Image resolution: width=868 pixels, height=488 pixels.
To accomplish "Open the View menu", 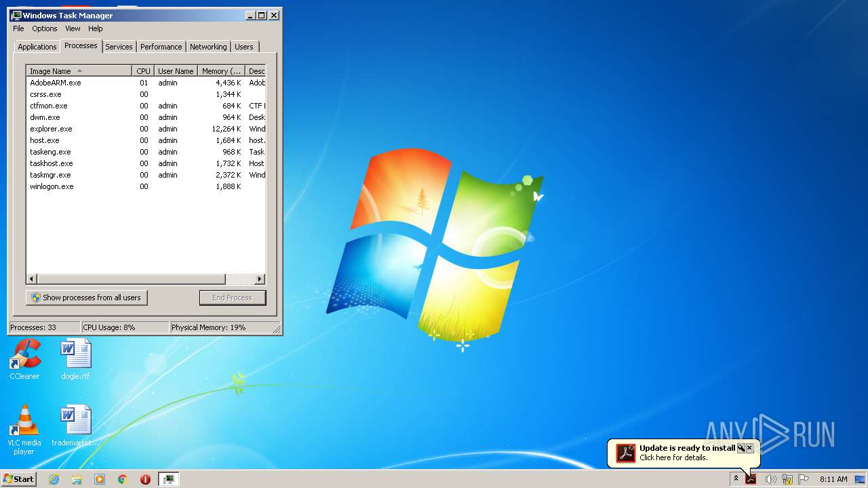I will [73, 28].
